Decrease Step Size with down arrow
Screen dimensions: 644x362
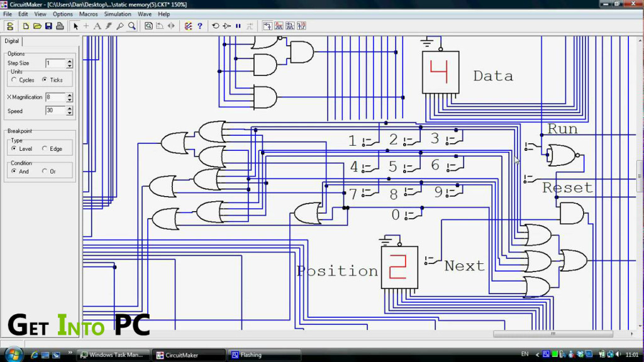[69, 65]
